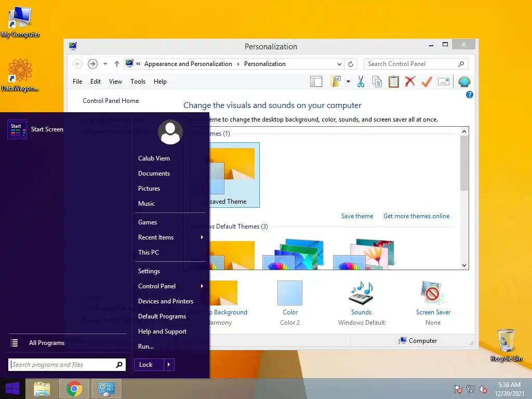Viewport: 532px width, 399px height.
Task: Open the Edit menu
Action: coord(96,82)
